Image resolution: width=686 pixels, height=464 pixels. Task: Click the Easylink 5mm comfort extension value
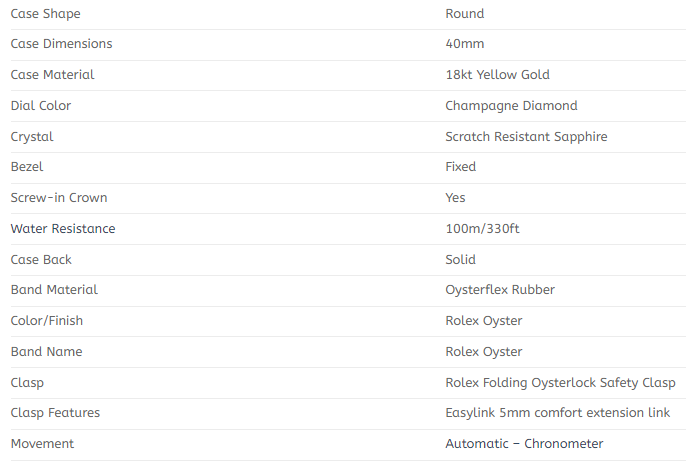pos(557,413)
